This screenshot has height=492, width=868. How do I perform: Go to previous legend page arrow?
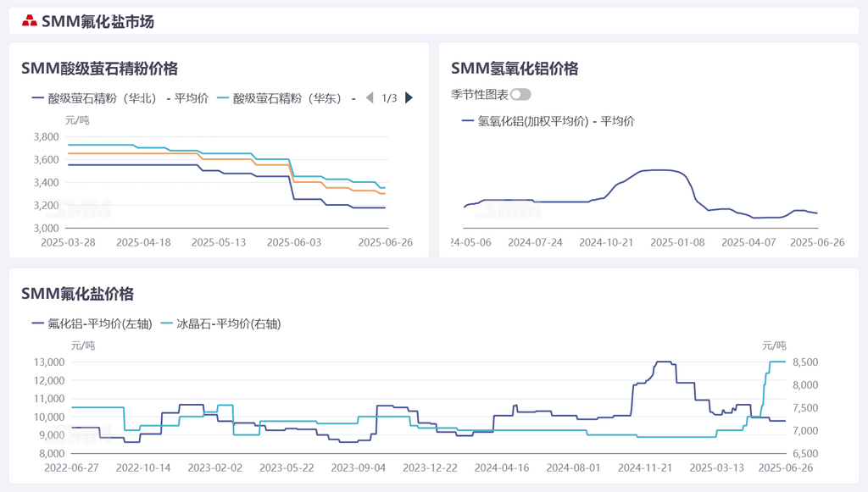[x=370, y=98]
